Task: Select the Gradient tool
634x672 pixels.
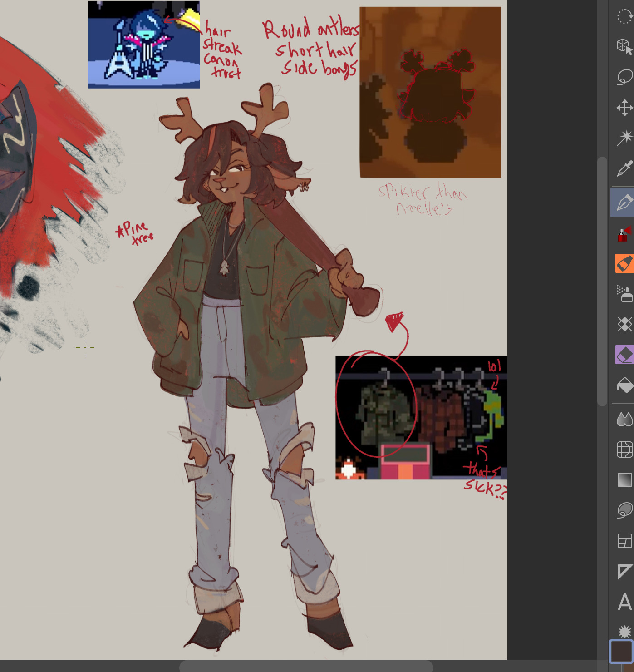Action: (624, 480)
